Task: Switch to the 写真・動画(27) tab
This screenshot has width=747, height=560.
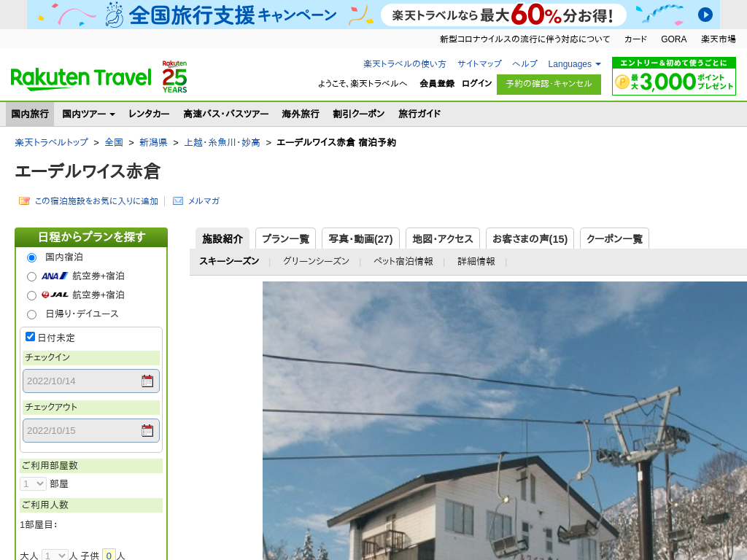Action: (x=360, y=238)
